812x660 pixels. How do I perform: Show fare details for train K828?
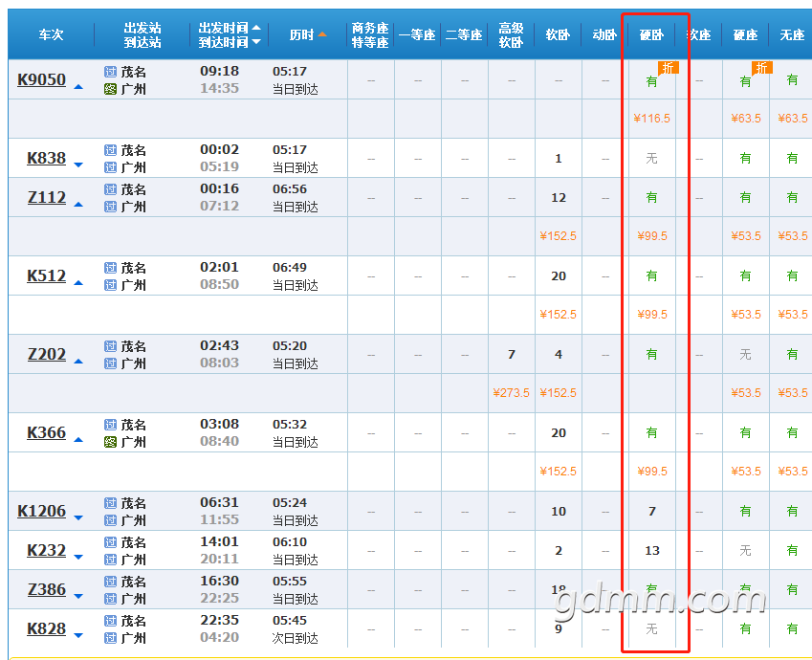78,635
